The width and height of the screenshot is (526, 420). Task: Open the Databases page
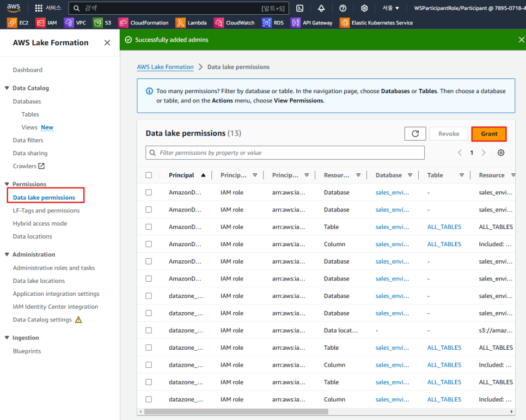coord(27,101)
